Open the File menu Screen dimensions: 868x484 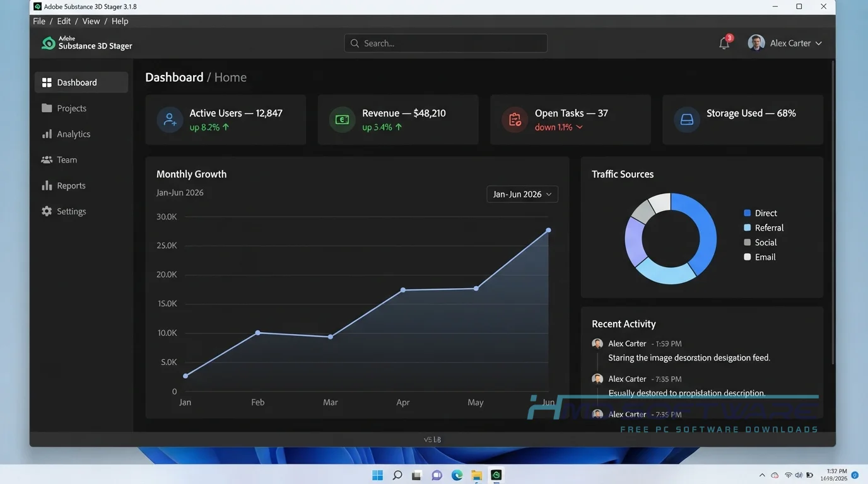[x=39, y=21]
